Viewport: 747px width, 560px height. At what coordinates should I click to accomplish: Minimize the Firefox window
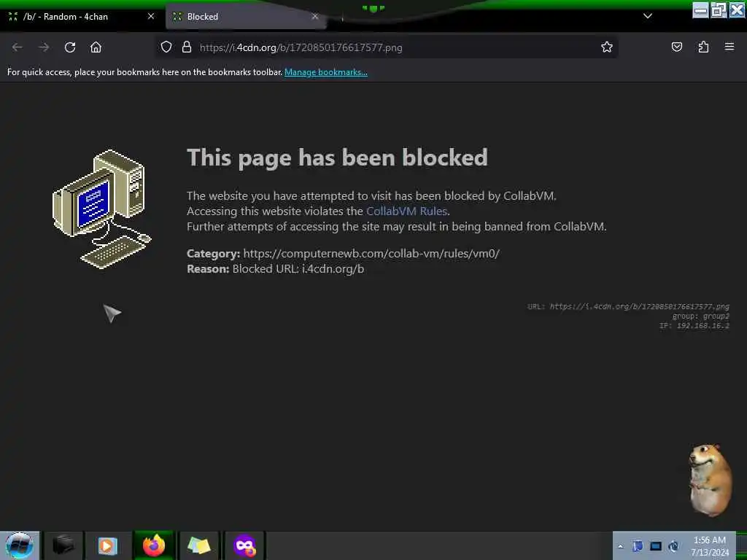click(700, 9)
